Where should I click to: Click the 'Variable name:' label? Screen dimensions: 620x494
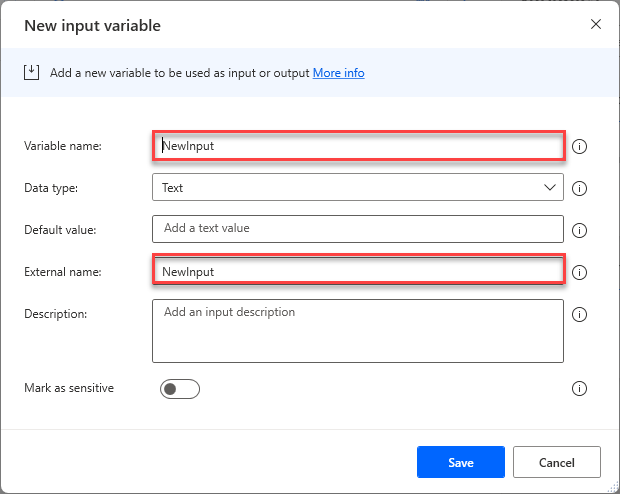[63, 146]
